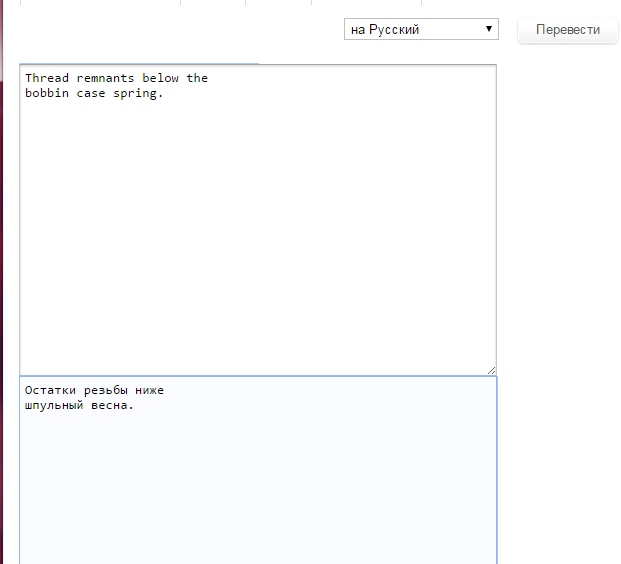Open the 'на Русский' target language dropdown
621x564 pixels.
pyautogui.click(x=421, y=29)
